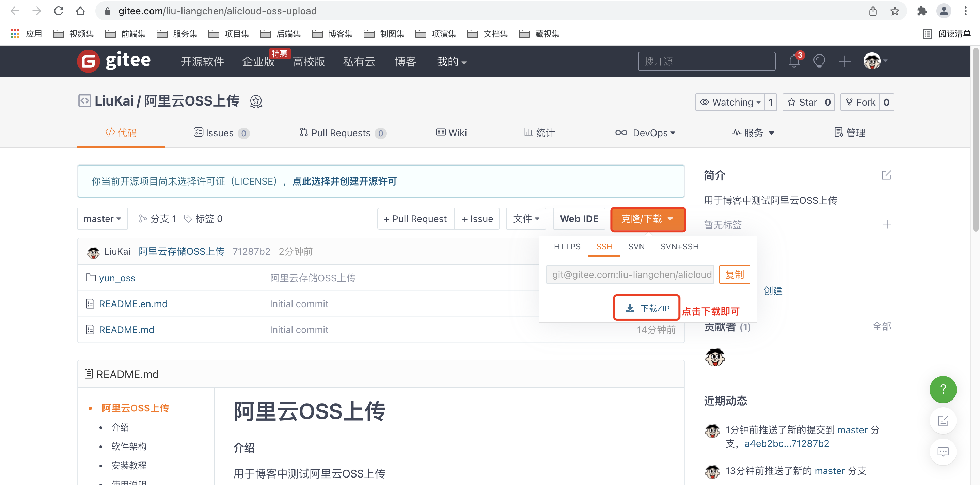Open README.md in file list
The image size is (980, 485).
click(126, 330)
